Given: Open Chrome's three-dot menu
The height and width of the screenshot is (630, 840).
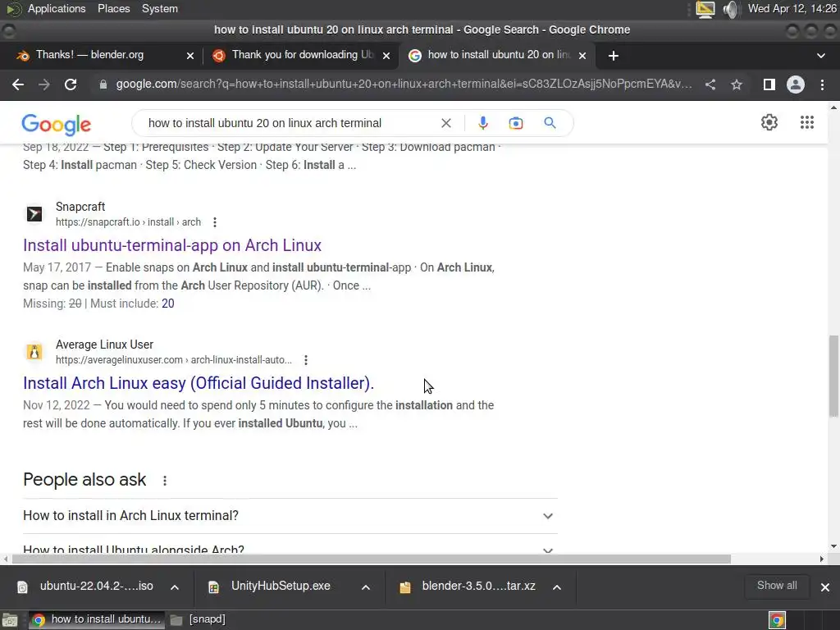Looking at the screenshot, I should [x=822, y=84].
